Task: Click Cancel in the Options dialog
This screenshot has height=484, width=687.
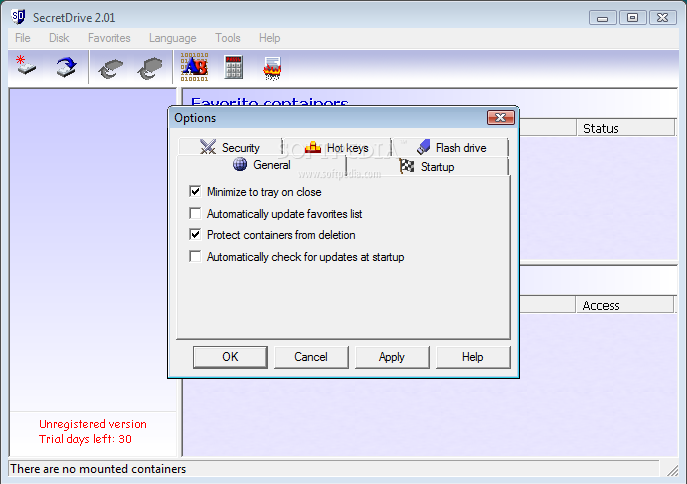Action: pos(311,357)
